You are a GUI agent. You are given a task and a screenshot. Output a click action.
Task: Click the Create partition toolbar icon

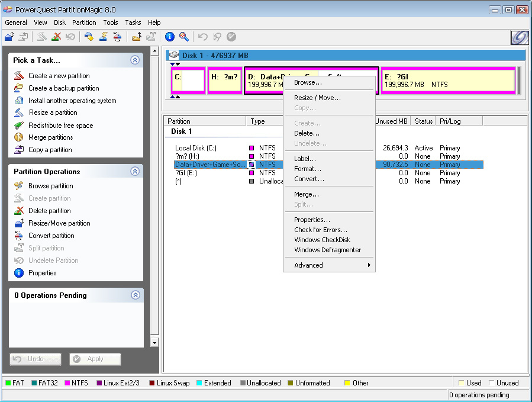(42, 36)
